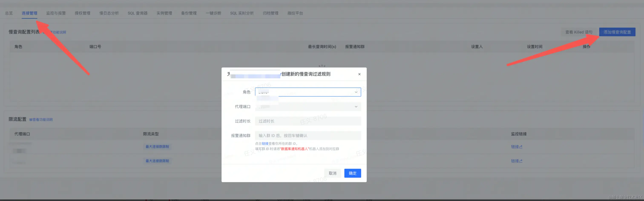644x201 pixels.
Task: Switch to the 一键诊断 tab
Action: [214, 13]
